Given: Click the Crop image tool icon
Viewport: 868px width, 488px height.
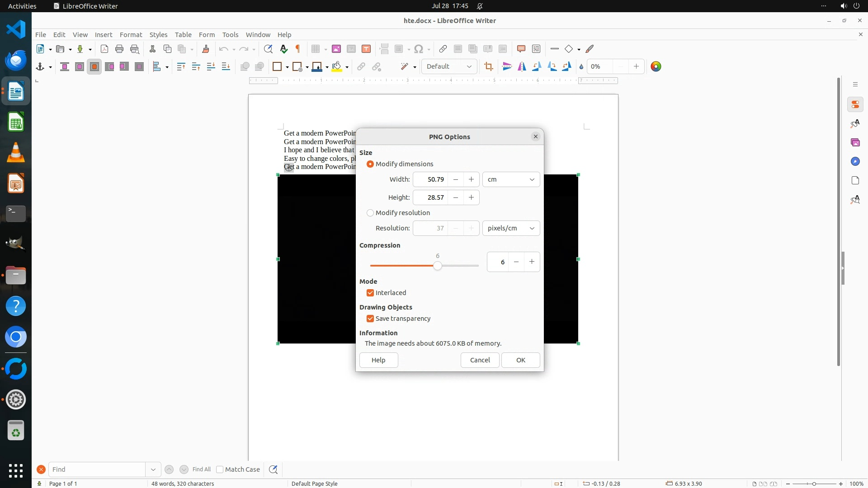Looking at the screenshot, I should (488, 67).
